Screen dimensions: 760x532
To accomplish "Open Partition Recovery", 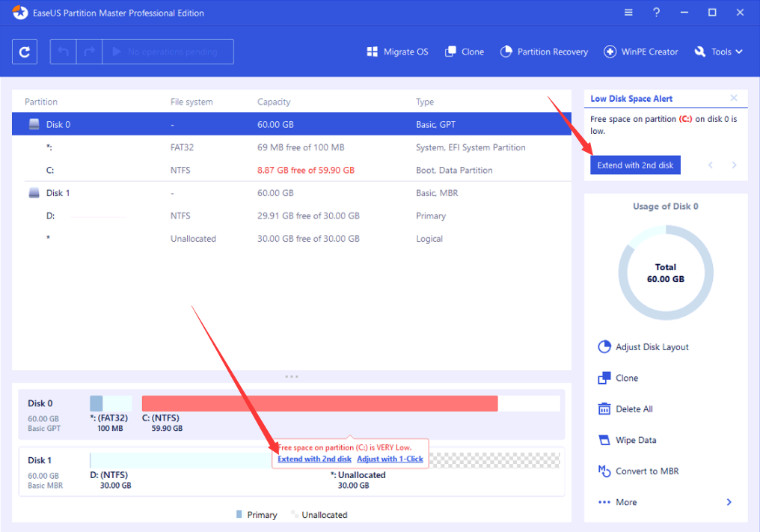I will [544, 52].
